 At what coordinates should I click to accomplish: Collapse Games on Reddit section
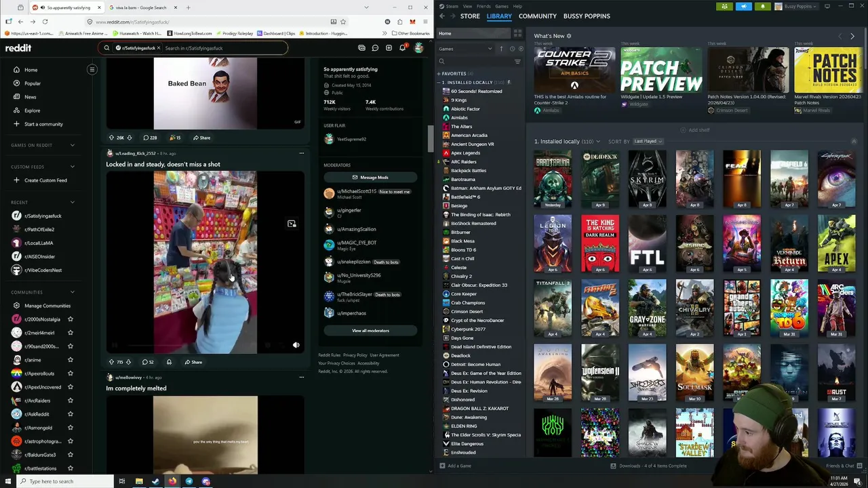(x=73, y=145)
